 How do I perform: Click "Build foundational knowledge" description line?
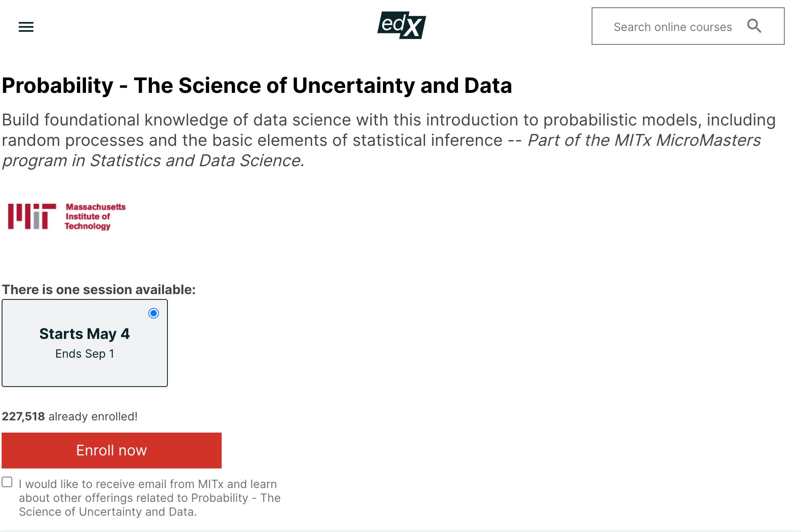click(388, 120)
